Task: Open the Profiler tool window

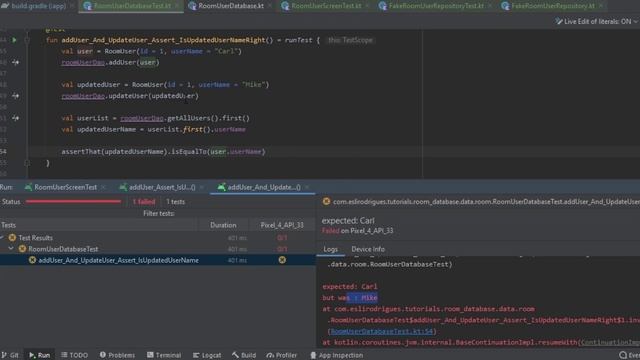Action: (282, 355)
